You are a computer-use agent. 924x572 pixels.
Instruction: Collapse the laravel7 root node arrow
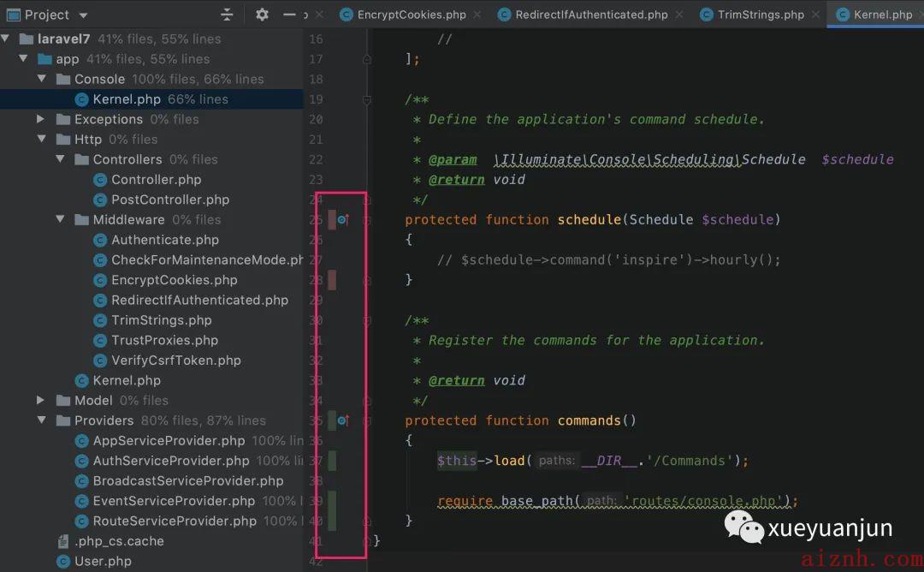tap(5, 39)
